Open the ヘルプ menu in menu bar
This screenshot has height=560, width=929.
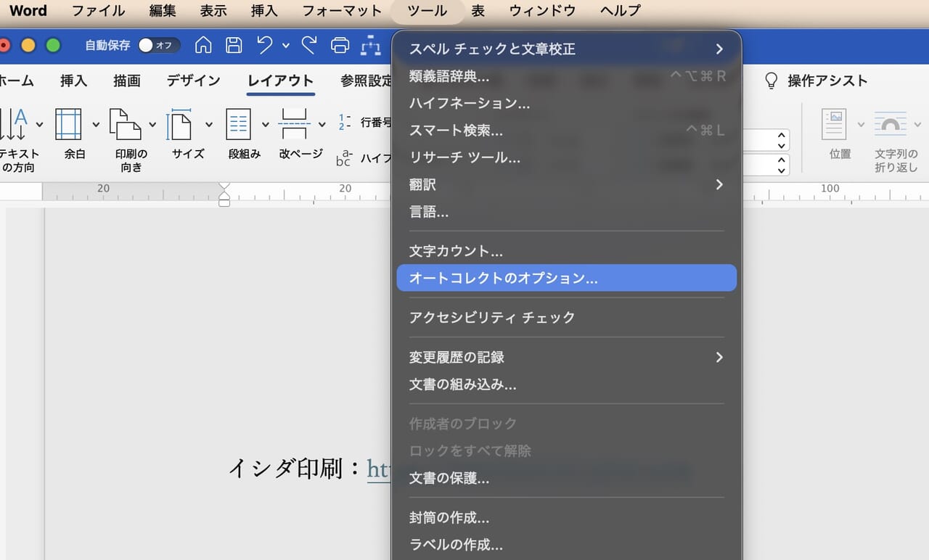[x=621, y=11]
